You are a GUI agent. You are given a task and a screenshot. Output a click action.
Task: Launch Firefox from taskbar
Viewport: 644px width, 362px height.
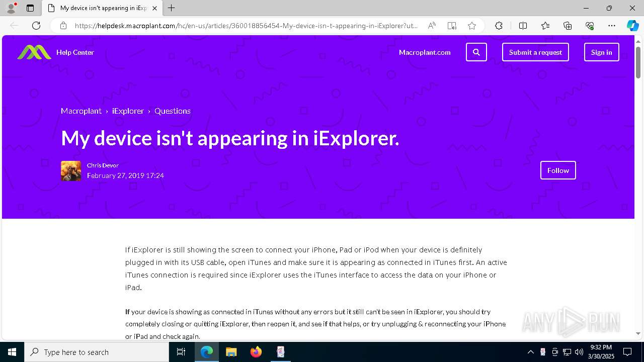click(x=256, y=352)
